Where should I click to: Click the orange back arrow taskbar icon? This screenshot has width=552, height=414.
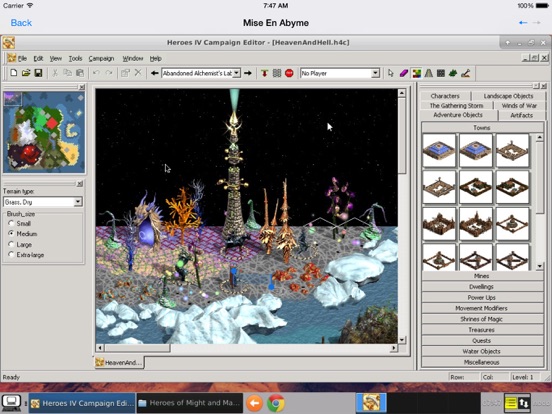[x=254, y=403]
